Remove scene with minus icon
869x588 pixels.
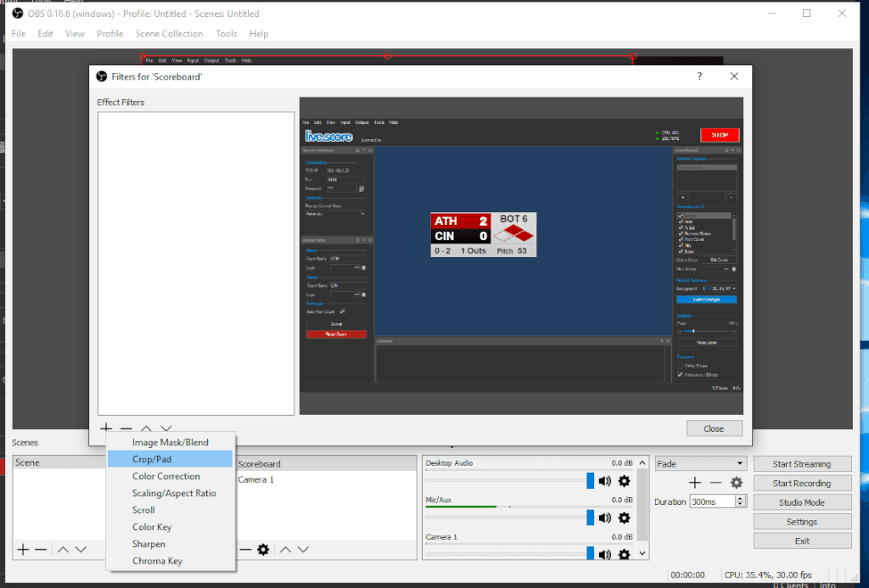click(x=41, y=549)
